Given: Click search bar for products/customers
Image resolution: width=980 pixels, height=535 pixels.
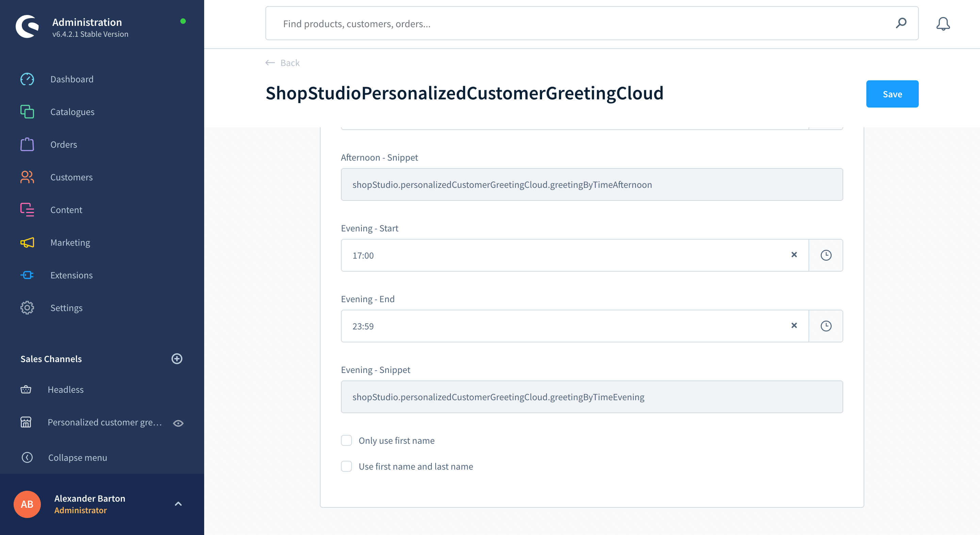Looking at the screenshot, I should [592, 24].
